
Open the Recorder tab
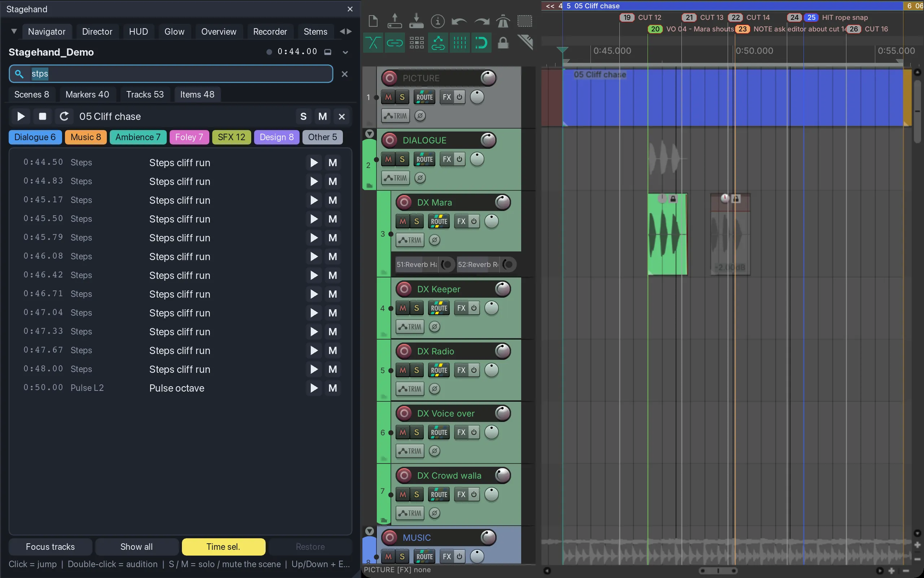(x=270, y=31)
